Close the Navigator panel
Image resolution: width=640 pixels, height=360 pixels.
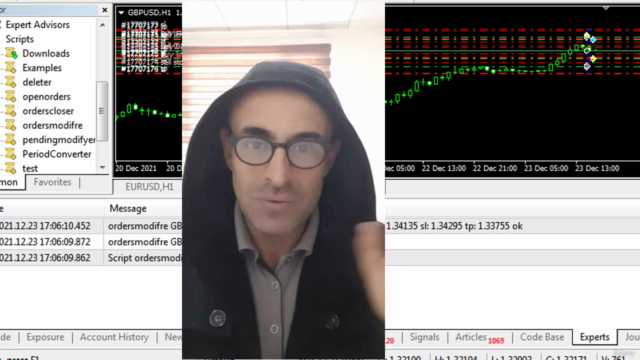tap(104, 10)
